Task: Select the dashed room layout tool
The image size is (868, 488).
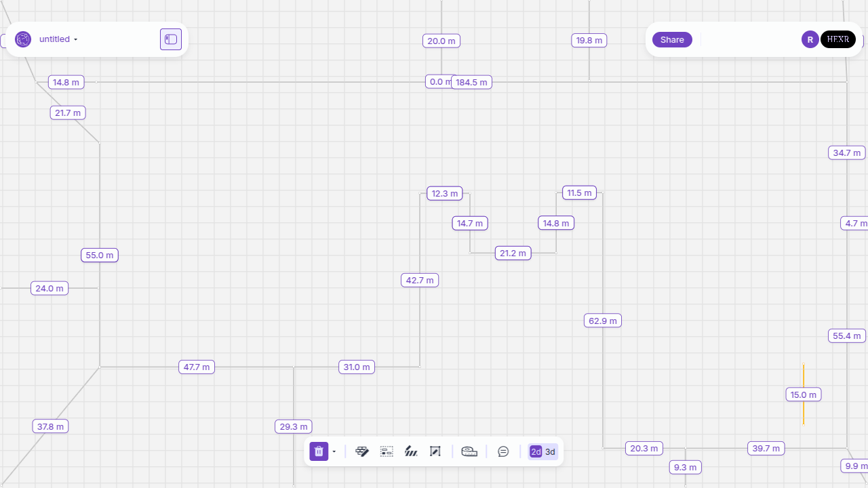Action: 387,451
